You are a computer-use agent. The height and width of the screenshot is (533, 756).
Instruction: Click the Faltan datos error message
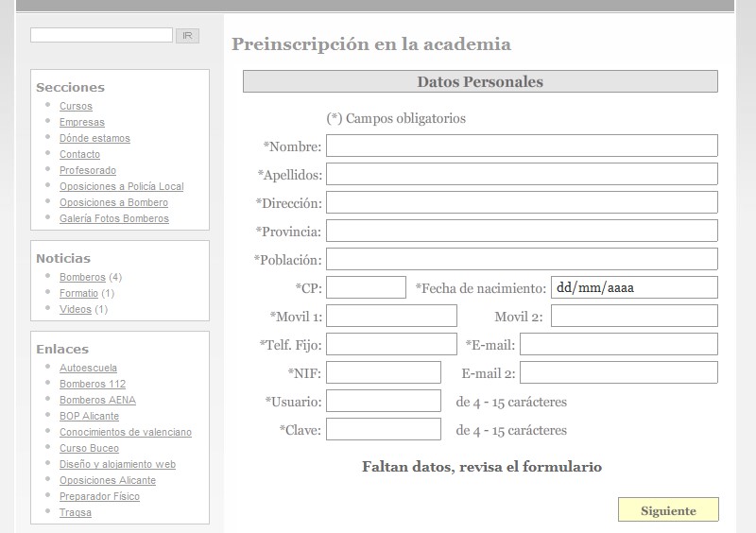(x=482, y=467)
